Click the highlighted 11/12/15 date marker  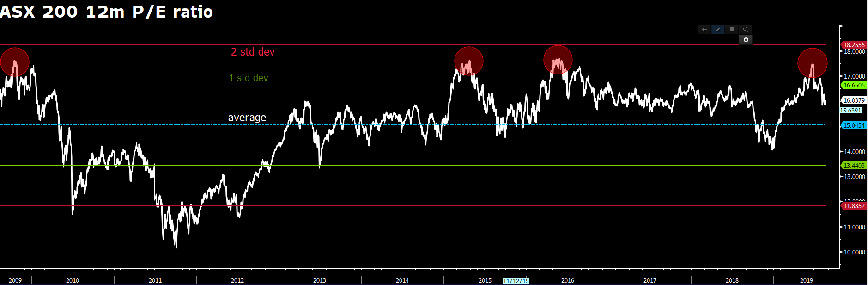click(x=516, y=281)
